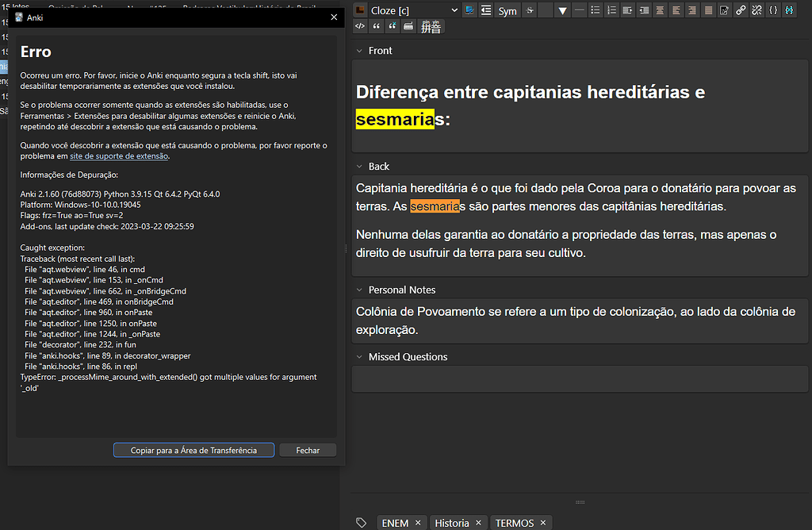Click Copiar para a Área de Transferência
Viewport: 812px width, 530px height.
193,450
